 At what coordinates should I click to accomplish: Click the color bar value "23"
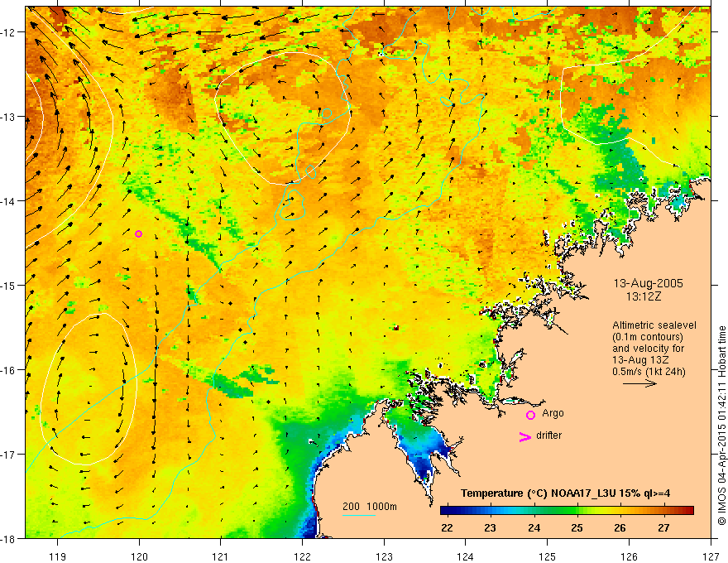coord(491,528)
